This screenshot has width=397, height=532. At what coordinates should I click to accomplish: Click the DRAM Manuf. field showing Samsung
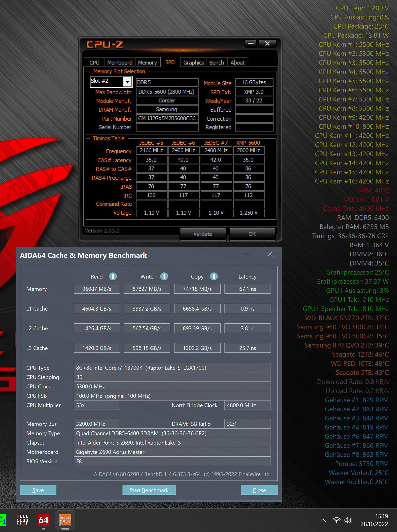click(167, 110)
